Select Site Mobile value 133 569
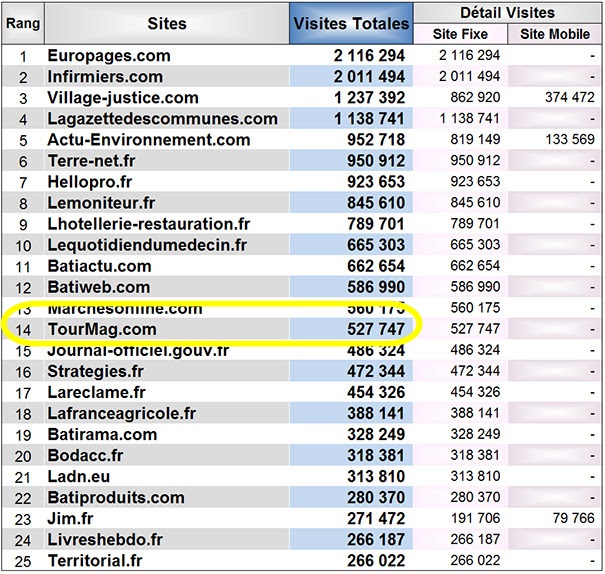605x574 pixels. tap(570, 139)
